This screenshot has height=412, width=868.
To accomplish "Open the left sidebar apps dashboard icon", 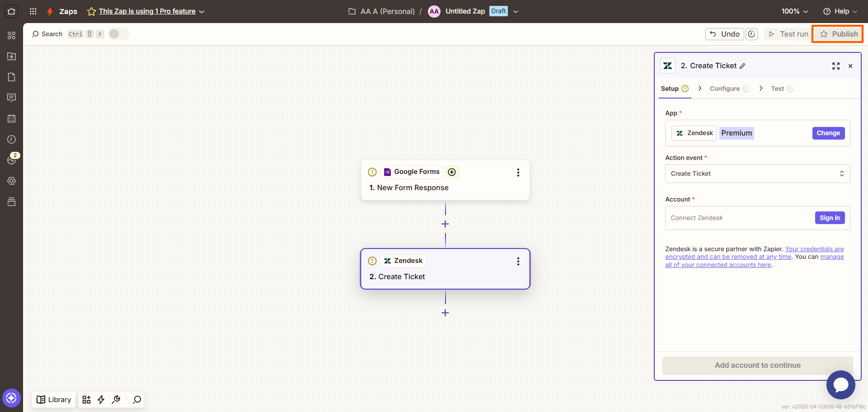I will pyautogui.click(x=12, y=35).
